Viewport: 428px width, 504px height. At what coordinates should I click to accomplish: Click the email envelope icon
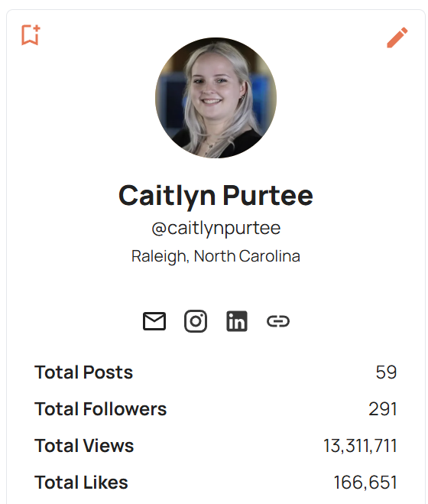[154, 321]
